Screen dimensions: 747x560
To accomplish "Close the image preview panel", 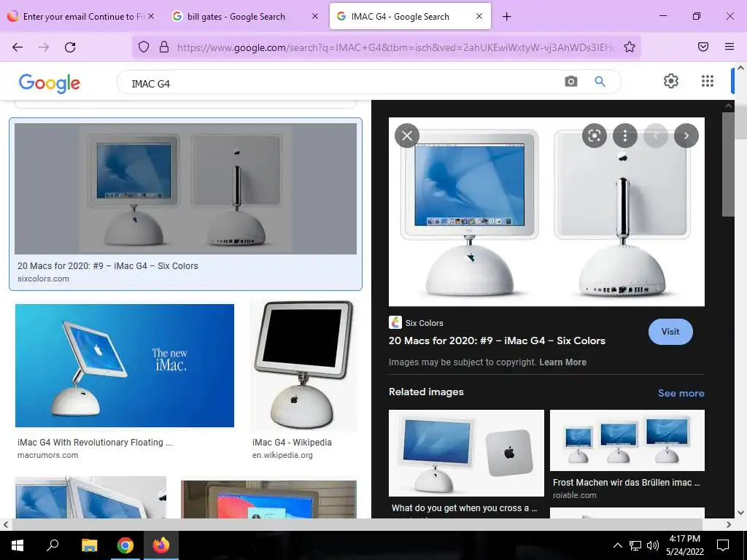I will (407, 136).
